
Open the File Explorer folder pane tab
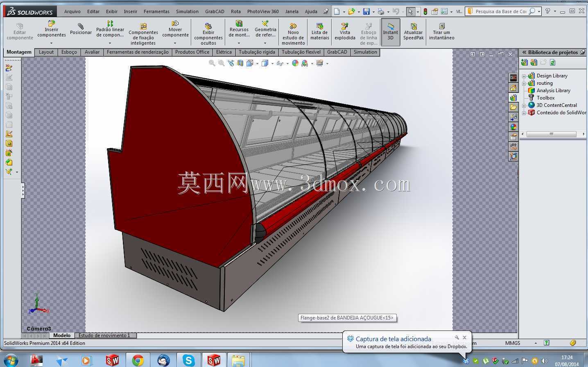[513, 107]
